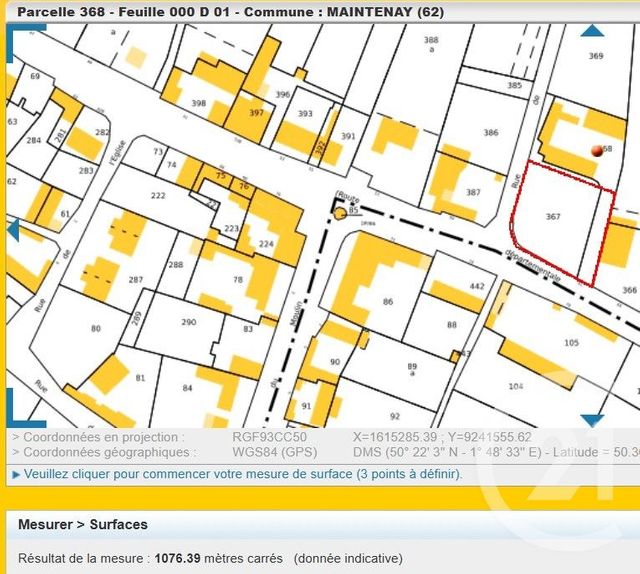The height and width of the screenshot is (574, 640).
Task: Click parcel number 391
Action: (348, 136)
